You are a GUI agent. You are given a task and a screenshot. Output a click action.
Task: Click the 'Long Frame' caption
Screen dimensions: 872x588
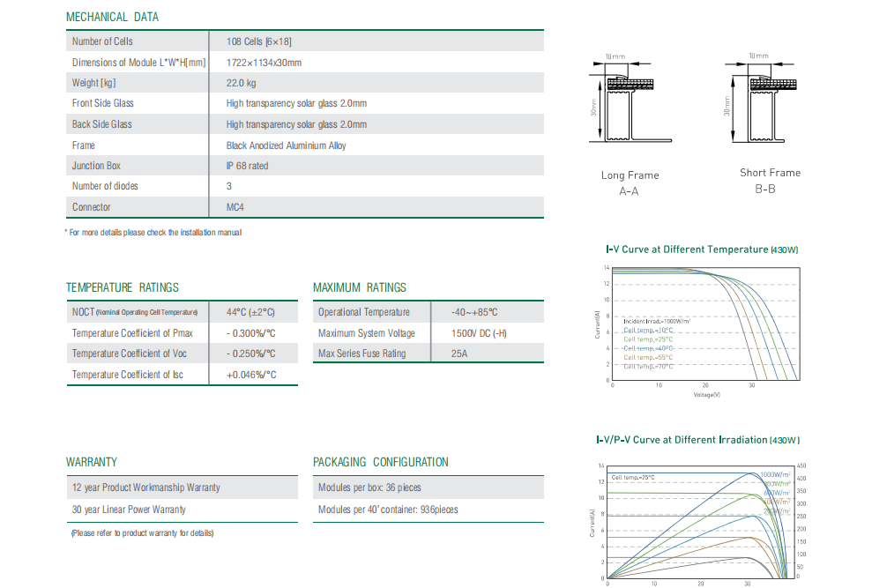[x=630, y=175]
